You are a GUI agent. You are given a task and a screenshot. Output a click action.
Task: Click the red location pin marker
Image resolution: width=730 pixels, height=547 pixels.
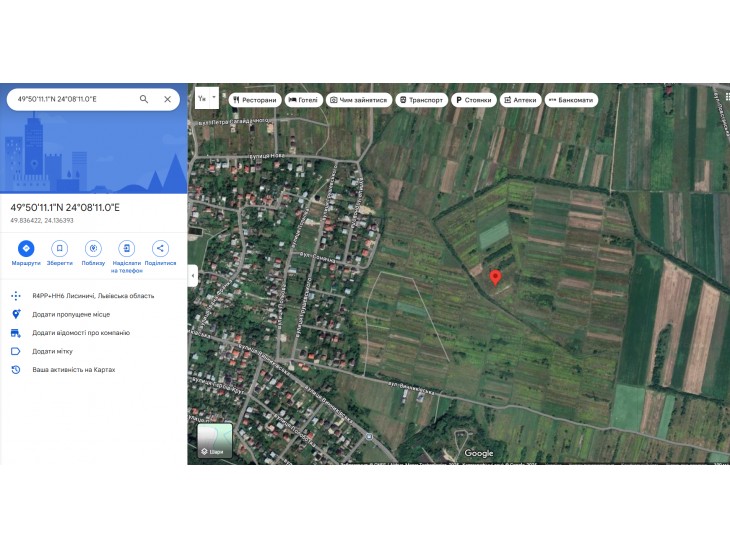point(495,277)
